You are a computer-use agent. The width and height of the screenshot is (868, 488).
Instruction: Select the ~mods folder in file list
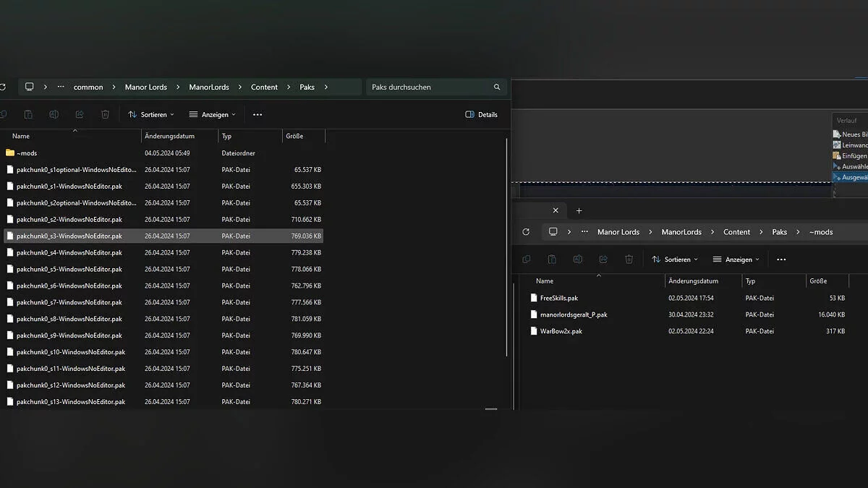pos(27,153)
